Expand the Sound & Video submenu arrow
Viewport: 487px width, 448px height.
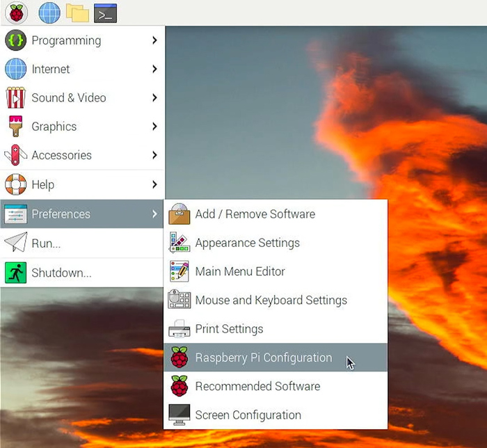pos(154,98)
